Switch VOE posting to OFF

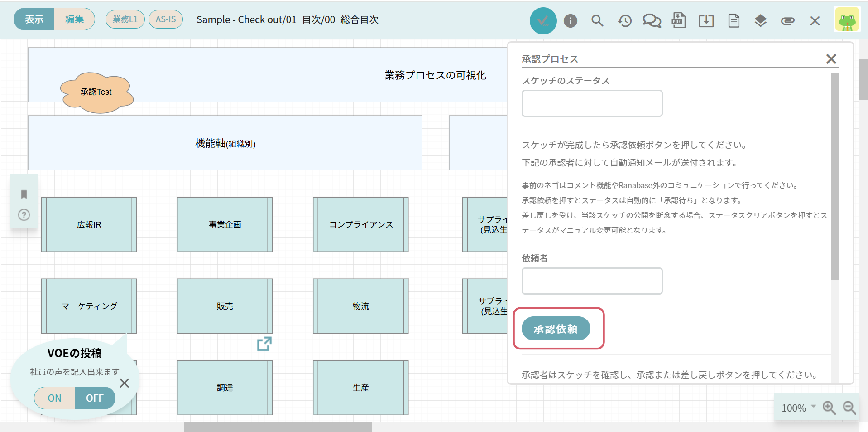(95, 398)
